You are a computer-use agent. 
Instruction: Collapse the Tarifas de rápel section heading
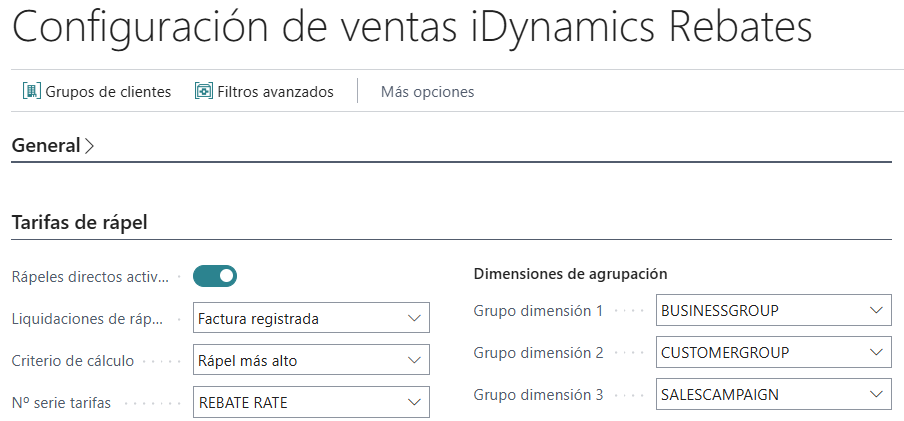tap(80, 222)
